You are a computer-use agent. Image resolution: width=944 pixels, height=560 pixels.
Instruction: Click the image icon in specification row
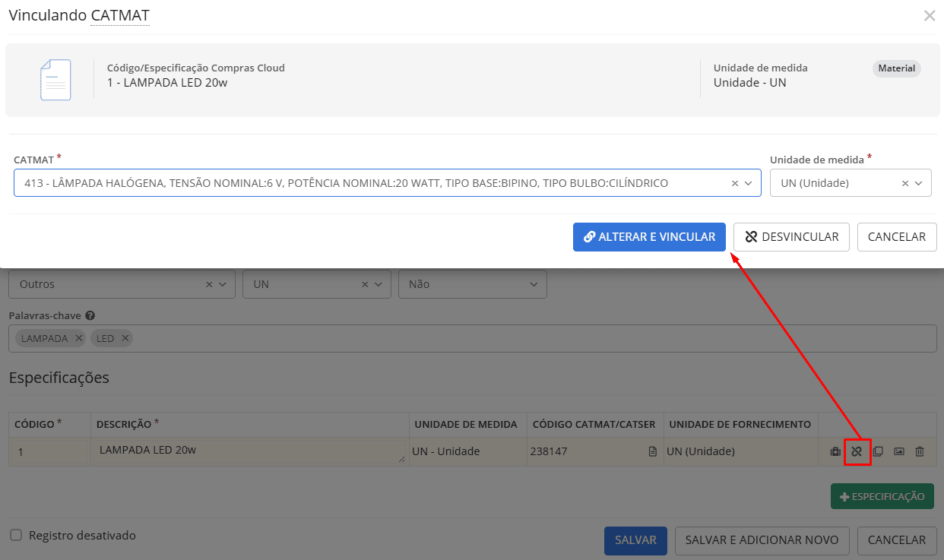coord(899,451)
